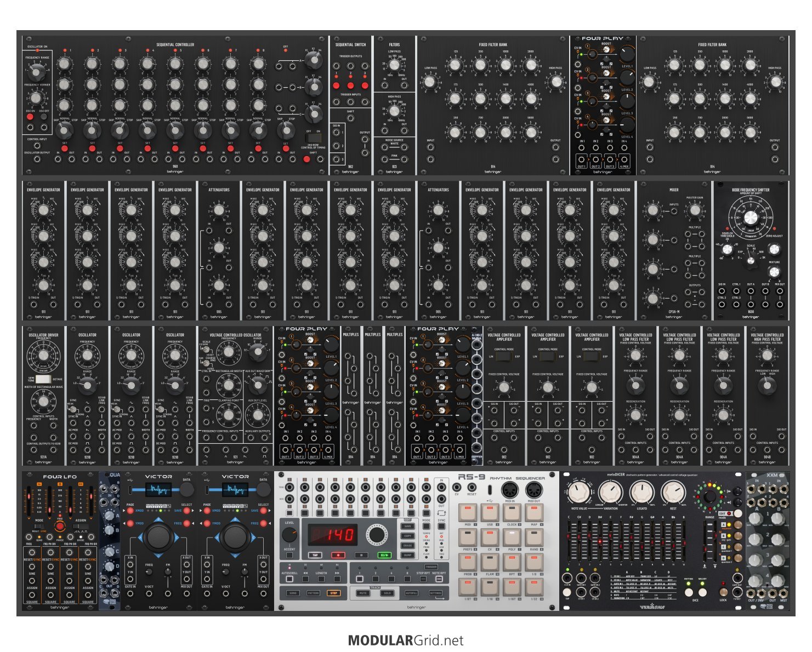Toggle track MUTE on the RS-9
The height and width of the screenshot is (652, 812).
(363, 593)
